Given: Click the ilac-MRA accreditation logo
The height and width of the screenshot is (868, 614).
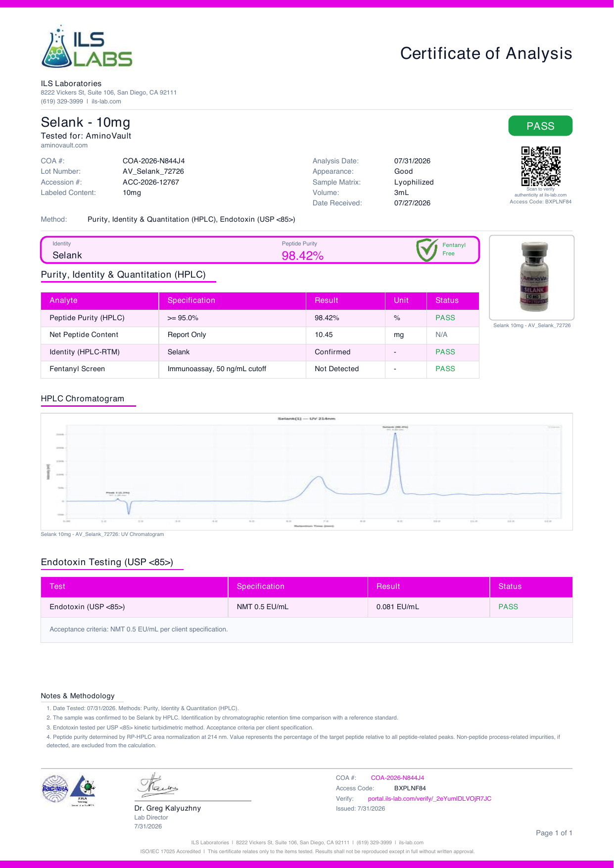Looking at the screenshot, I should [x=55, y=789].
